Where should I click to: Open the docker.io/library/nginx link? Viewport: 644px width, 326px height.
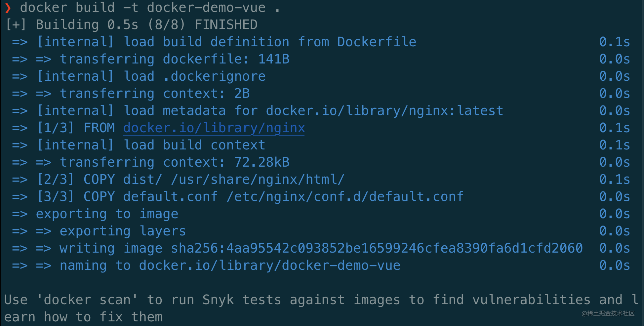(x=214, y=128)
